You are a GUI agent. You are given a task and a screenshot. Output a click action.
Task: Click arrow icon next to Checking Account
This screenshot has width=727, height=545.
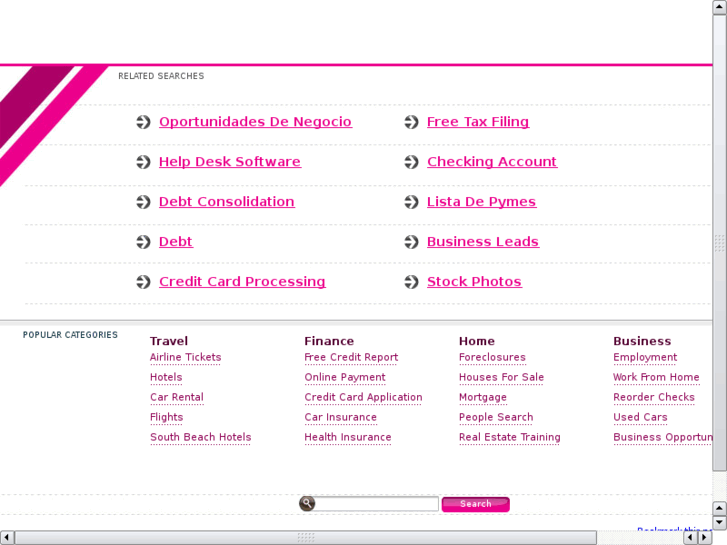tap(411, 162)
